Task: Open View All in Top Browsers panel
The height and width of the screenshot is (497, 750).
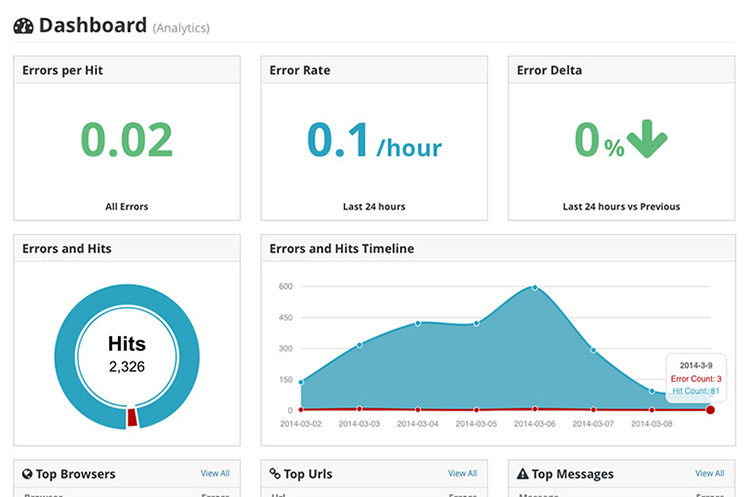Action: [215, 473]
